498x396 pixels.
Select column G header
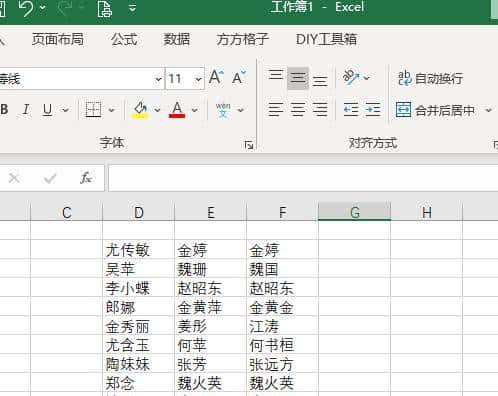355,212
